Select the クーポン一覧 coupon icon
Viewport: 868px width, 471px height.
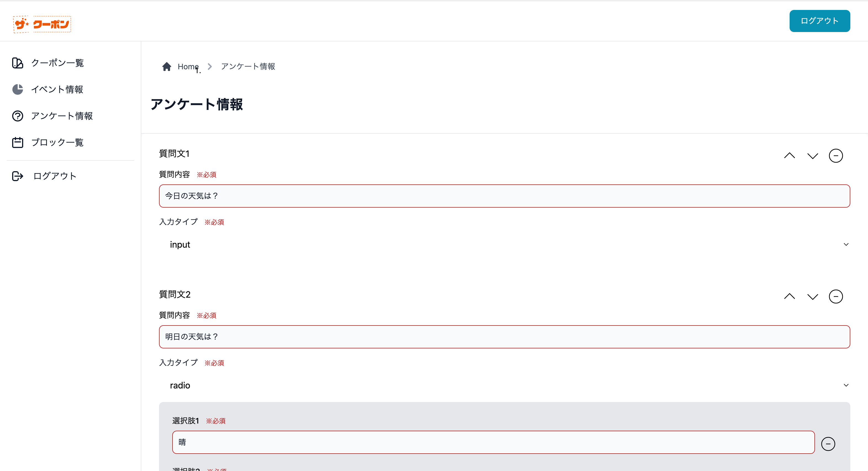tap(17, 63)
